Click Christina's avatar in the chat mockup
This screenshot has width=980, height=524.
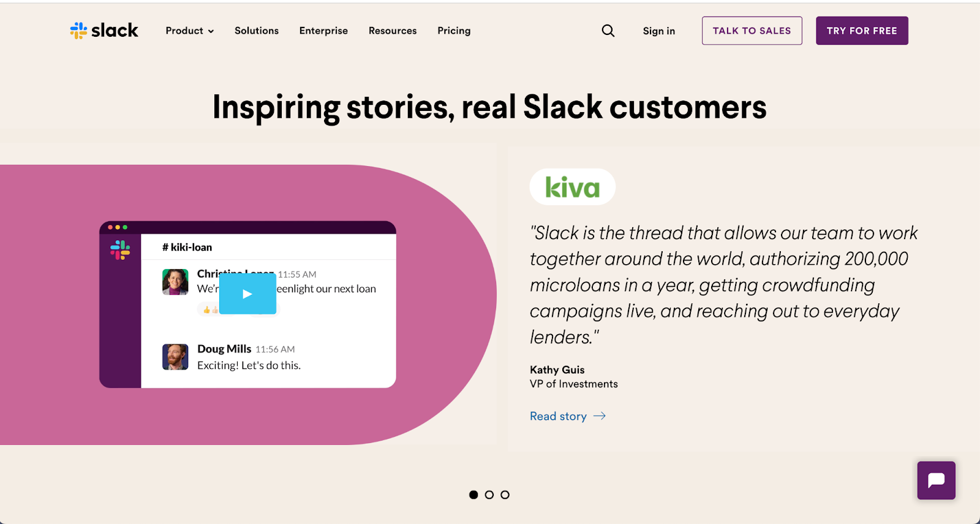tap(175, 282)
